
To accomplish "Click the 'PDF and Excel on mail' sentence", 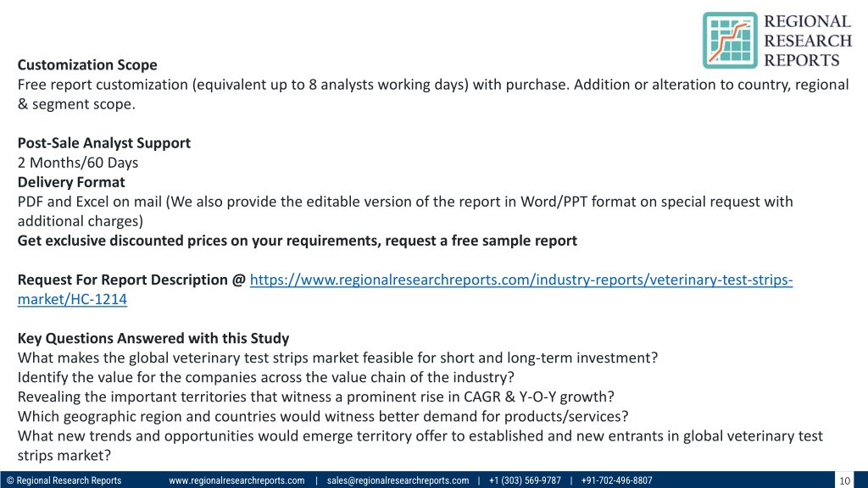I will pos(405,211).
